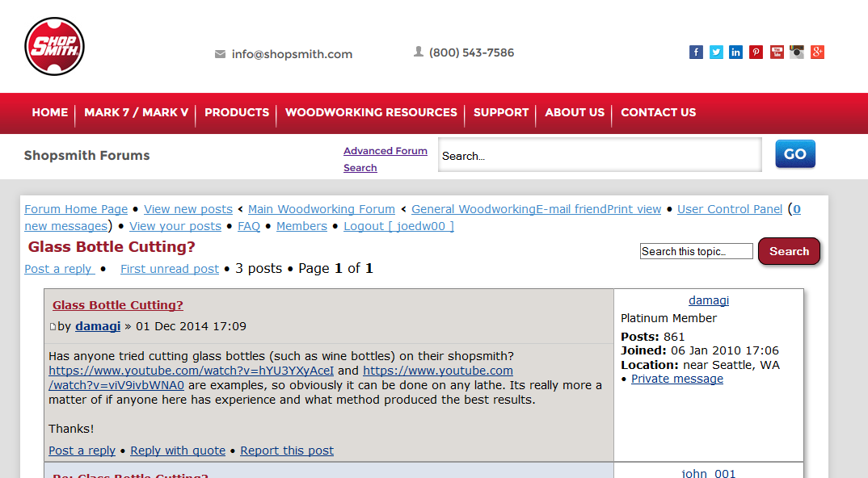The height and width of the screenshot is (478, 868).
Task: Click the red Search topic button
Action: [x=789, y=251]
